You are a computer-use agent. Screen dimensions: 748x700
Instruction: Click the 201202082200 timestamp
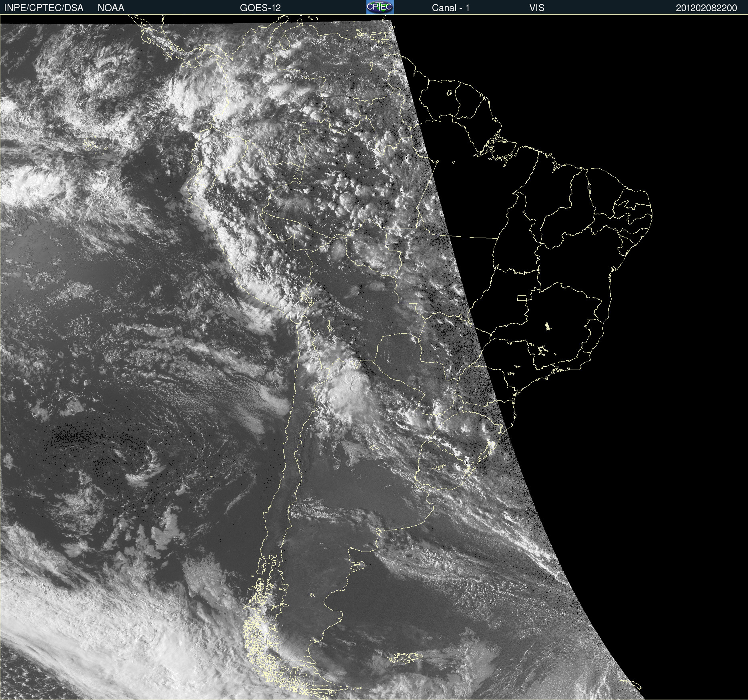[706, 8]
